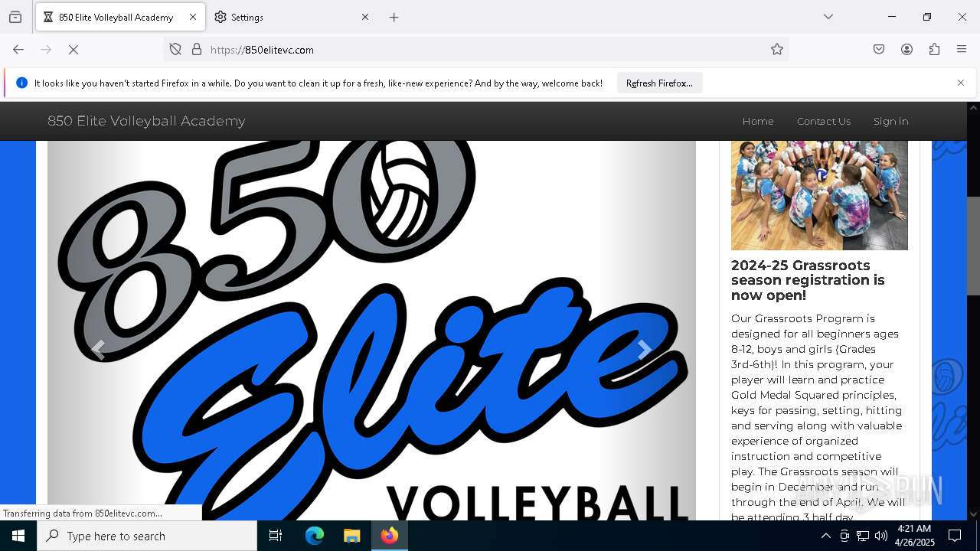
Task: Dismiss the refresh Firefox notification bar
Action: (x=961, y=83)
